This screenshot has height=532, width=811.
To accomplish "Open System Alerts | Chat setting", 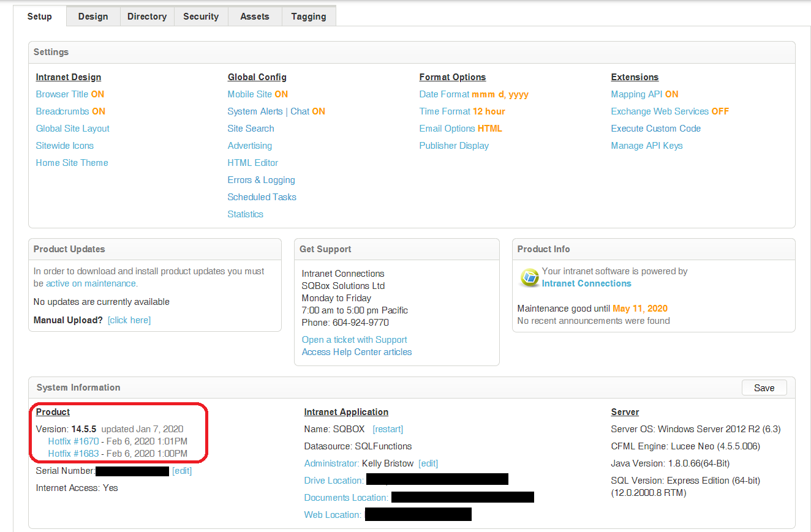I will click(276, 111).
